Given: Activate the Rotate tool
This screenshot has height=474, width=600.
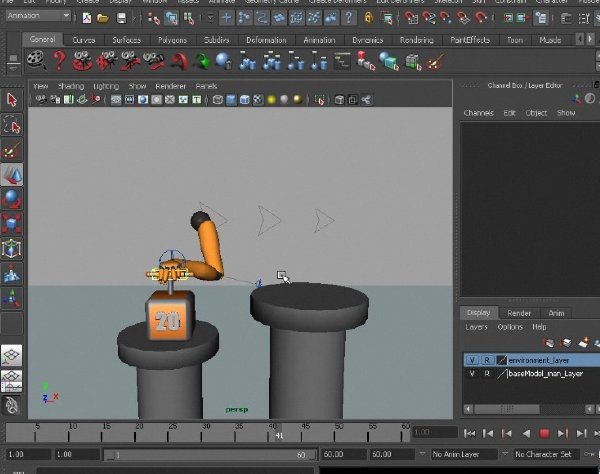Looking at the screenshot, I should [x=12, y=199].
